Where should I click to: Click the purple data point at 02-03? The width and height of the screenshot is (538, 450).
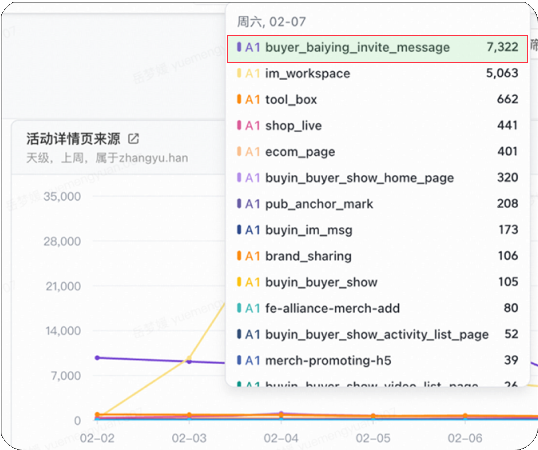[189, 362]
